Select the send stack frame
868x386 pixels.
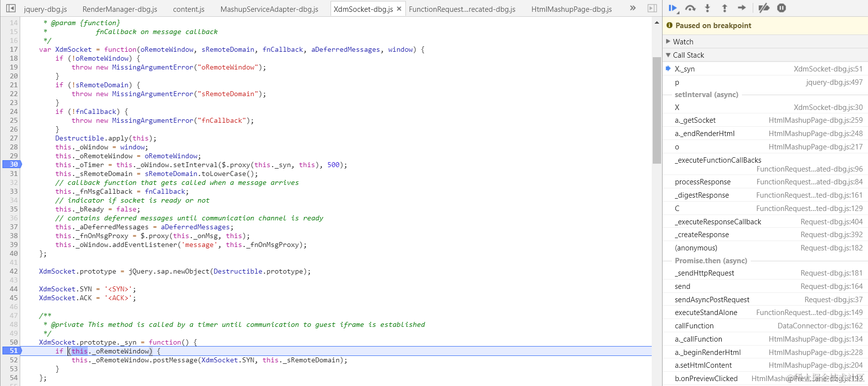(x=765, y=286)
